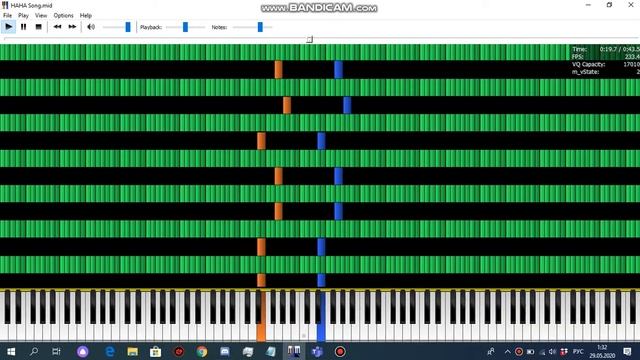Pause playback with the pause button

(24, 27)
